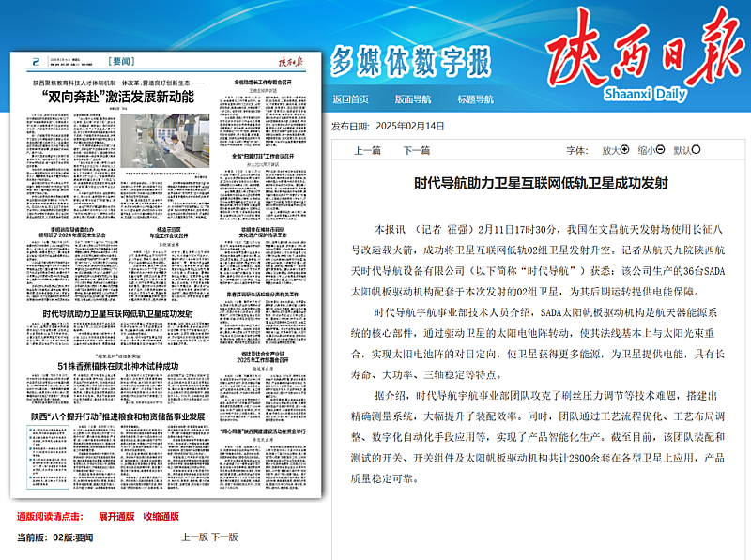Click 通版阅读请点击: red label
The height and width of the screenshot is (560, 751).
(x=51, y=517)
